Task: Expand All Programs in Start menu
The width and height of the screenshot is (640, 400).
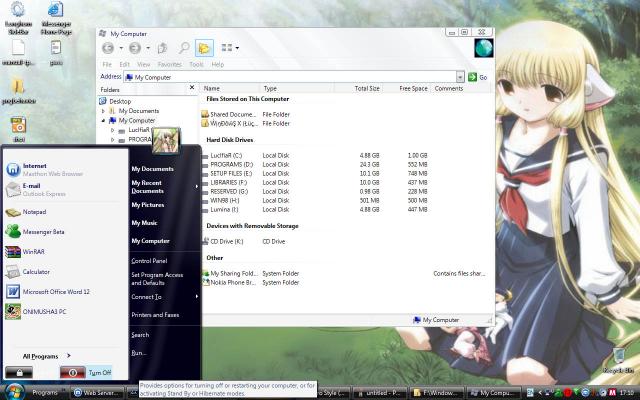Action: [x=47, y=356]
